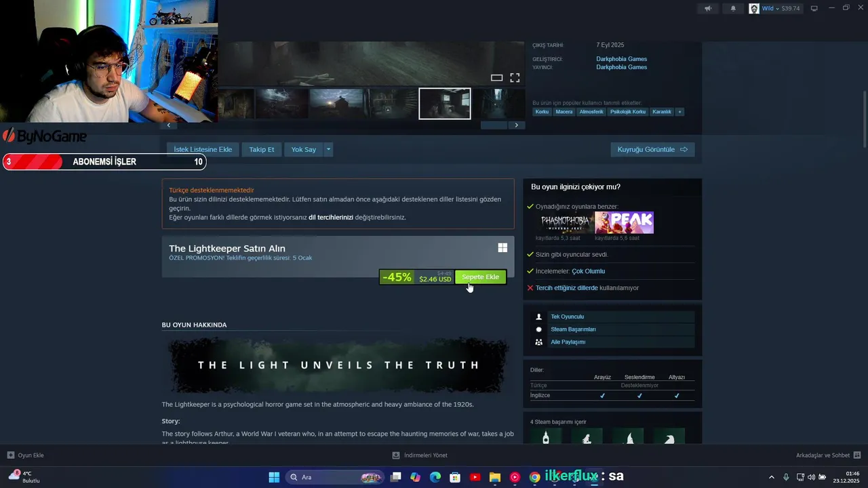Expand the Yok Say dropdown arrow
Viewport: 868px width, 488px height.
[328, 149]
